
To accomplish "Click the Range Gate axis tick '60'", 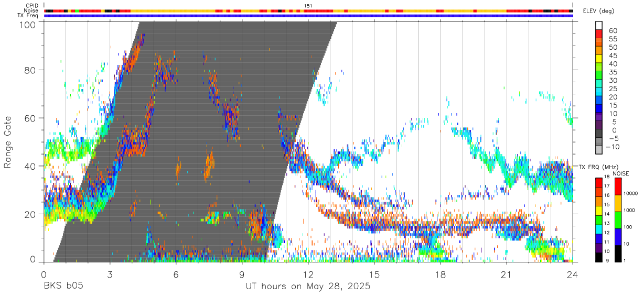I will (x=31, y=118).
